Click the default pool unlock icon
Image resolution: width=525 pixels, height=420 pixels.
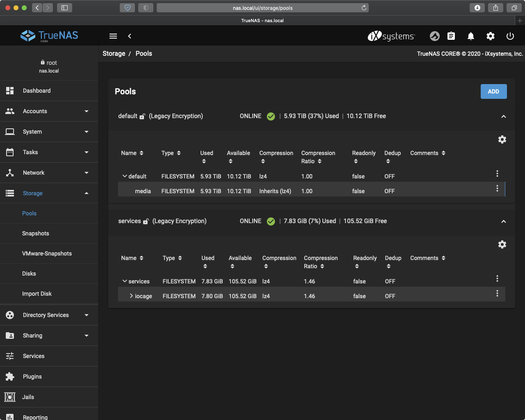tap(142, 116)
